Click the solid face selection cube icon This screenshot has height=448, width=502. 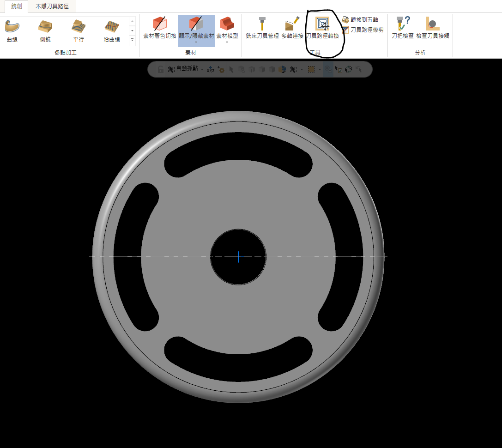click(x=262, y=69)
